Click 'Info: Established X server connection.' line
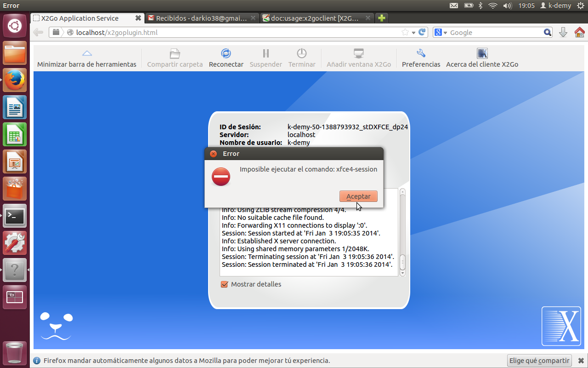The height and width of the screenshot is (368, 588). [x=279, y=241]
